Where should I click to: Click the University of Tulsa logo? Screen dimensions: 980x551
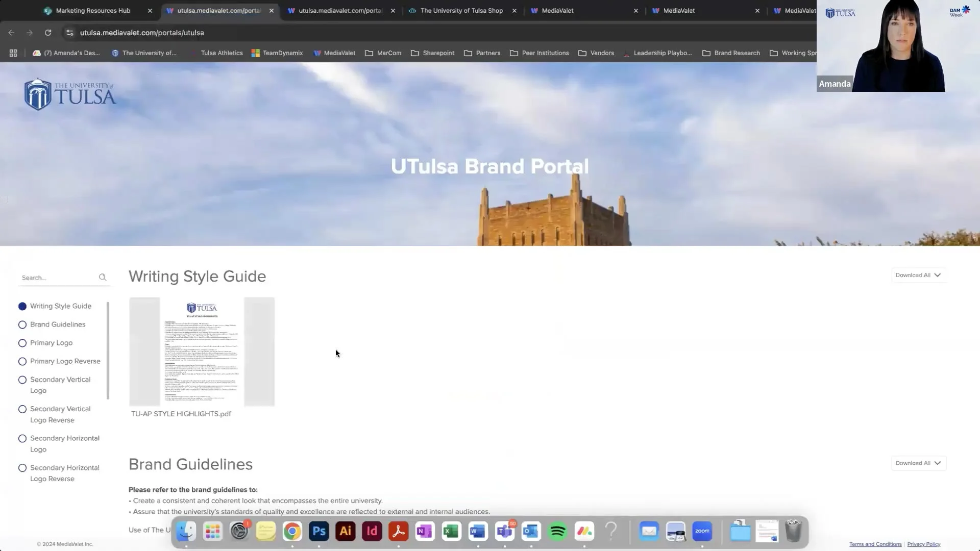[70, 94]
